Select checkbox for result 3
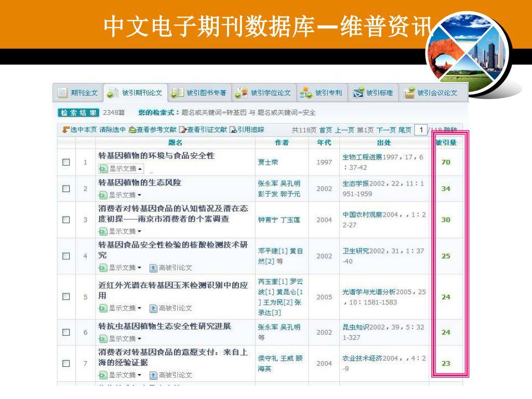This screenshot has width=532, height=399. 66,220
